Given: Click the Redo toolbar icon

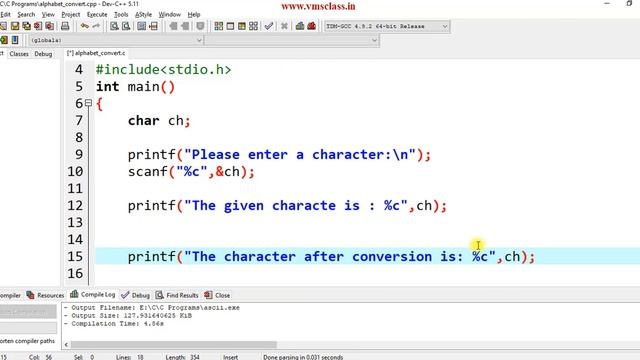Looking at the screenshot, I should pos(96,26).
